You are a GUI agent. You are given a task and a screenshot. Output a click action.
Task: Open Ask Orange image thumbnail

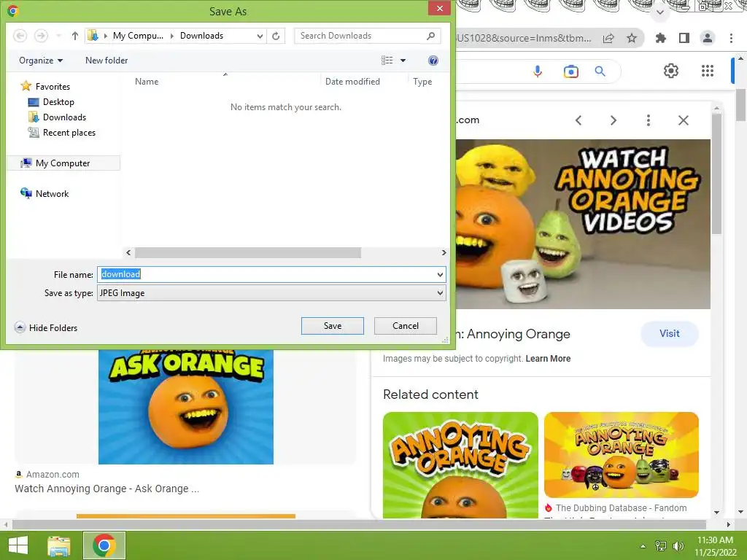pos(186,407)
